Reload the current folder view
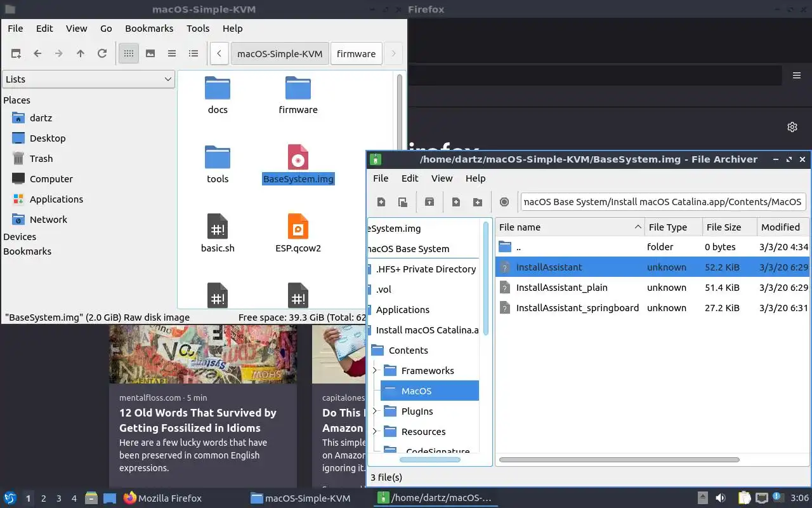812x508 pixels. (102, 54)
